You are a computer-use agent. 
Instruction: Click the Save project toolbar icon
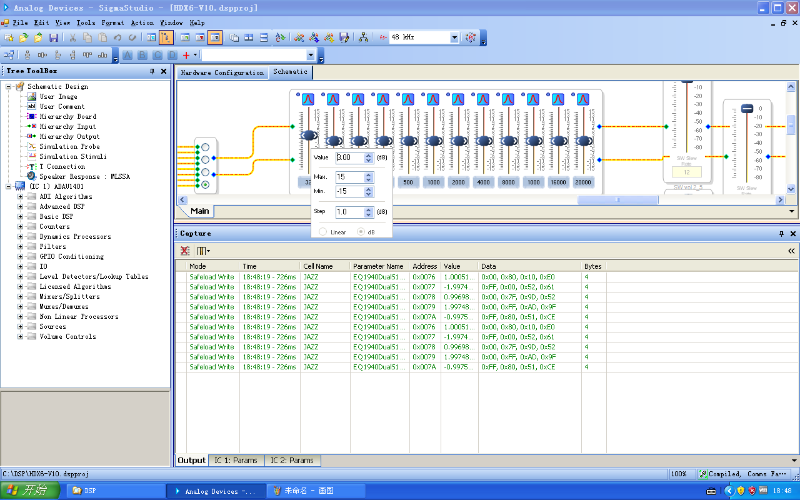[53, 37]
